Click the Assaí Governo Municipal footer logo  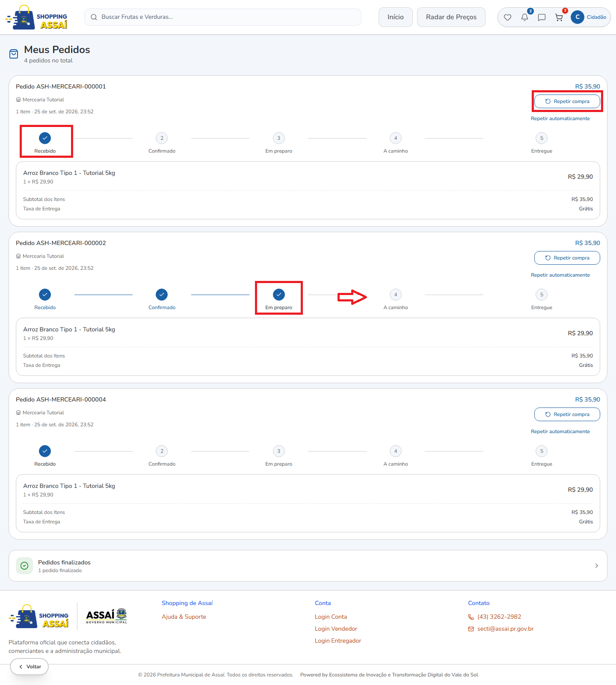pyautogui.click(x=107, y=616)
